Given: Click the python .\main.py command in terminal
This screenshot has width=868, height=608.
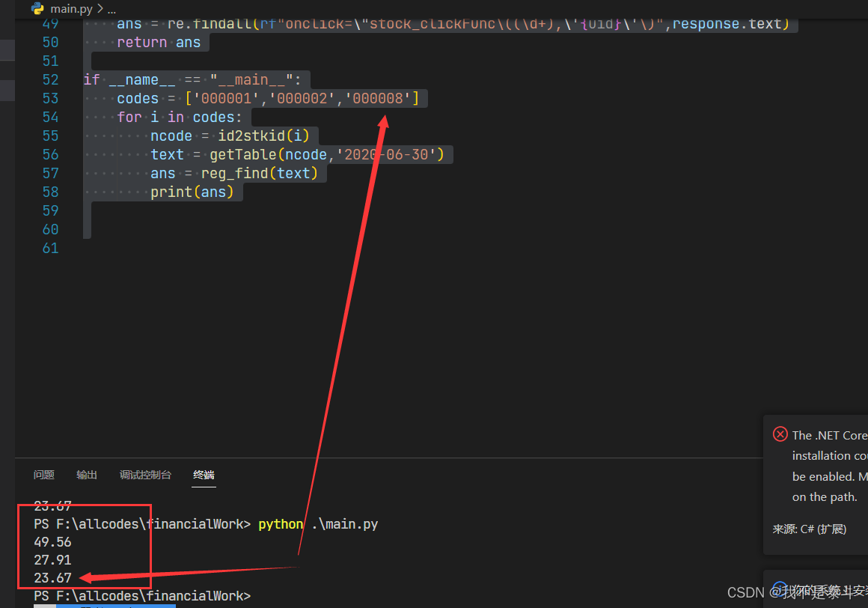Looking at the screenshot, I should point(318,524).
